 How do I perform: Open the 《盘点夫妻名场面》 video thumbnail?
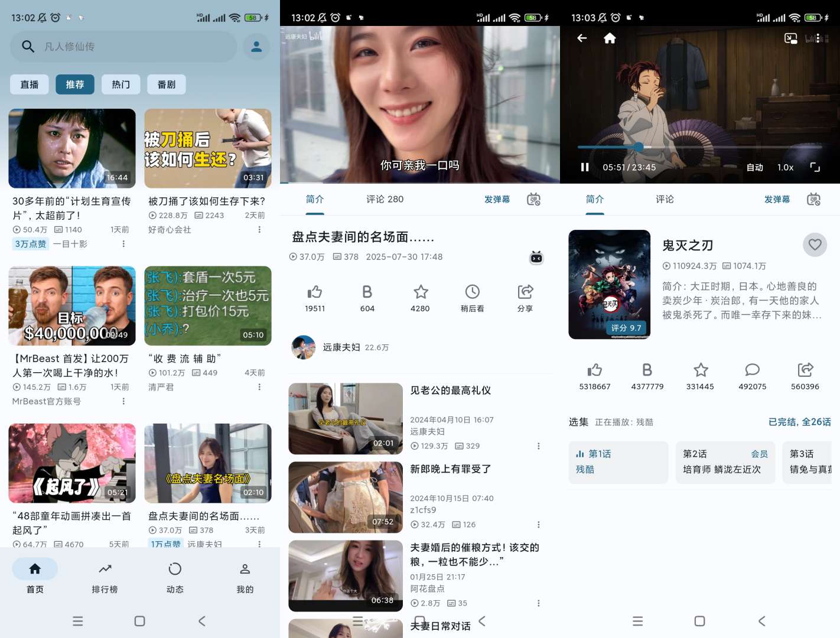click(x=208, y=463)
